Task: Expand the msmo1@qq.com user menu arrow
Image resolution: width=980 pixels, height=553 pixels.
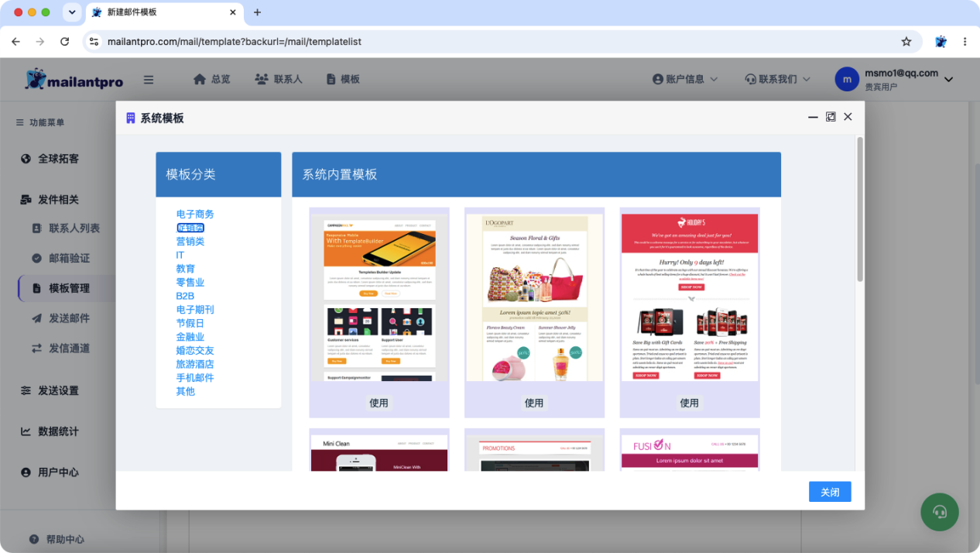Action: tap(948, 79)
